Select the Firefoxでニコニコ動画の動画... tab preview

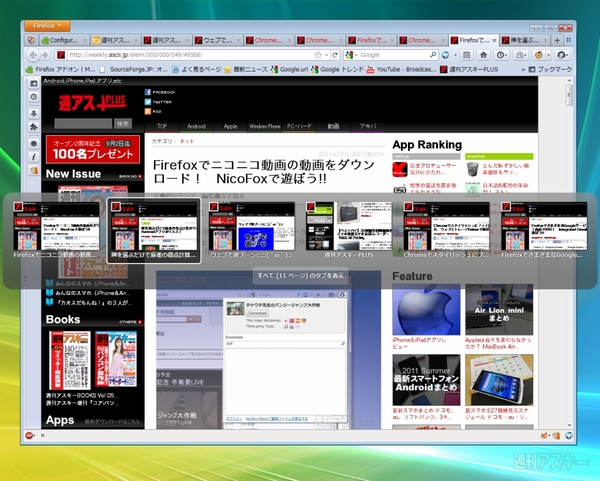[56, 230]
